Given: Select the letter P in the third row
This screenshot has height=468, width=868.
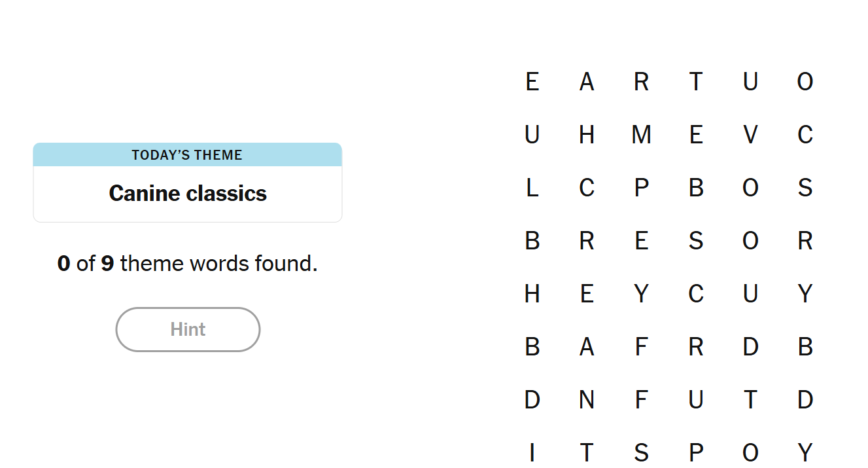Looking at the screenshot, I should point(641,188).
